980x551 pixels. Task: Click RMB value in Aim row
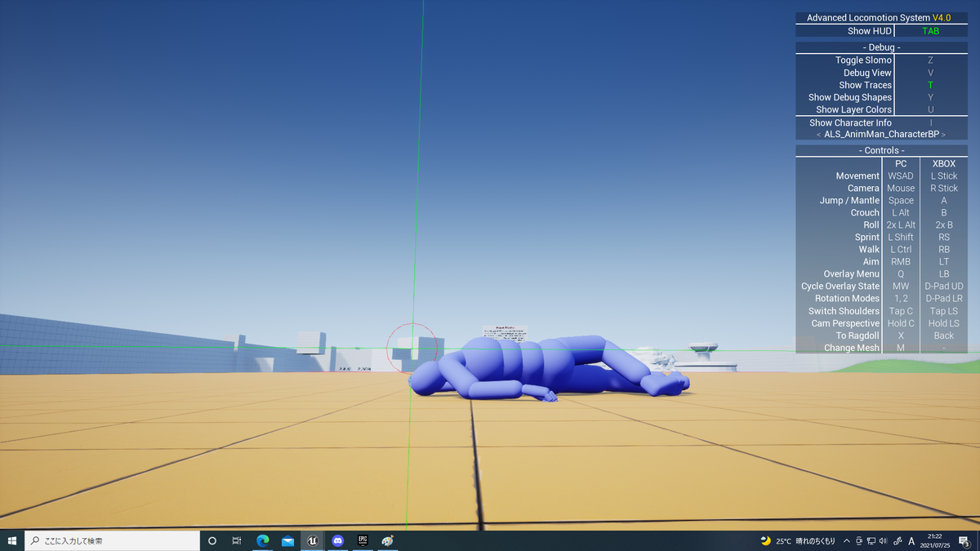(901, 261)
